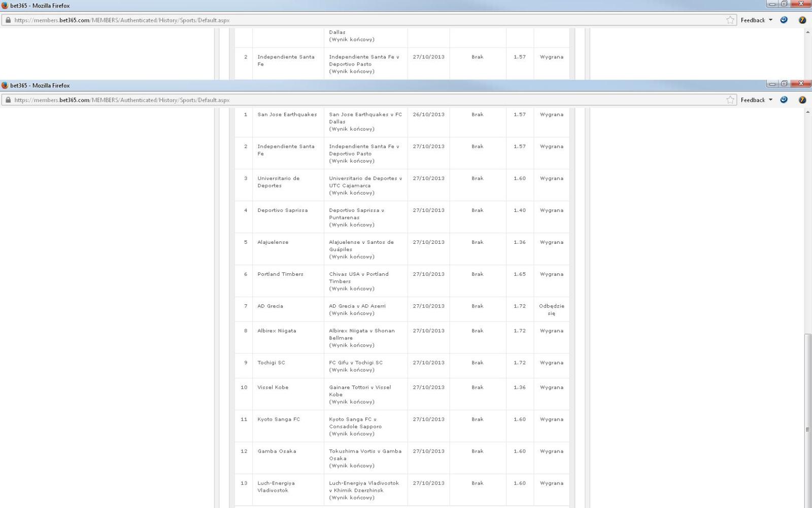This screenshot has width=812, height=508.
Task: Click 'Independiente Santa Fe' selection in front window
Action: [x=286, y=150]
